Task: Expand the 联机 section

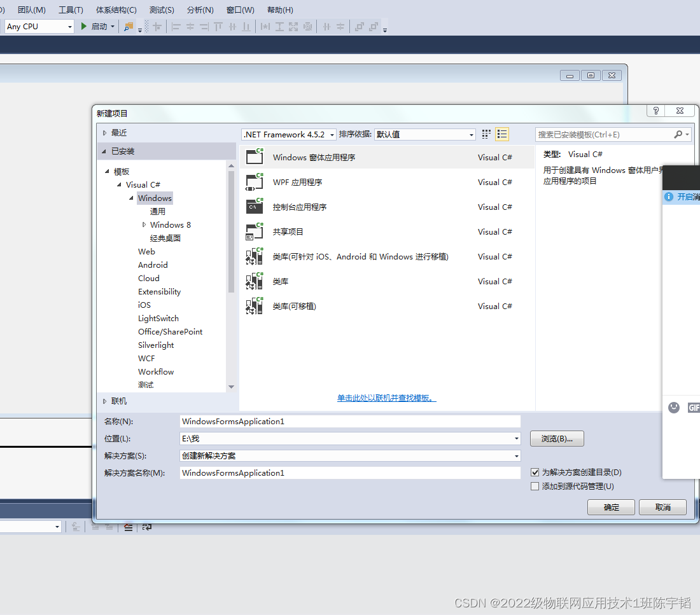Action: [x=104, y=401]
